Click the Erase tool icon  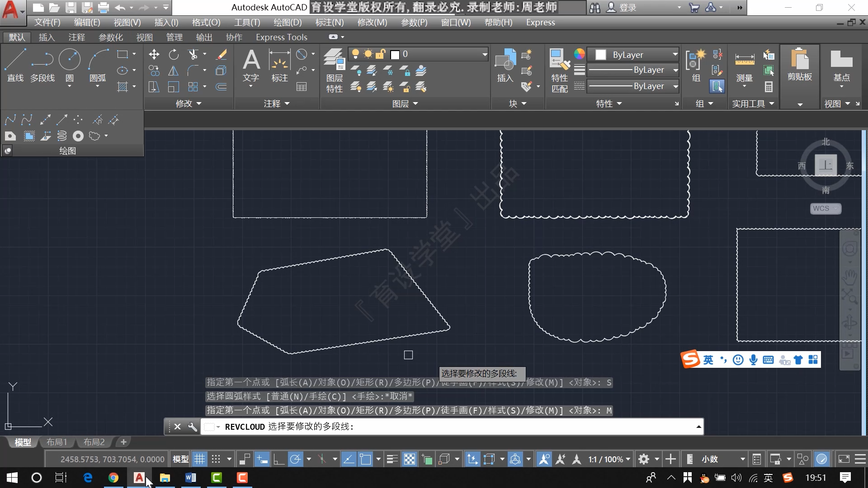(221, 55)
